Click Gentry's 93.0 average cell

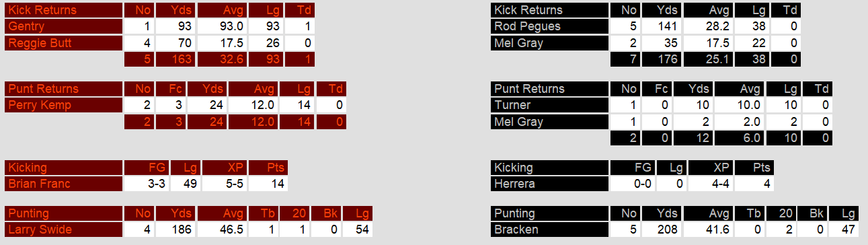[221, 26]
